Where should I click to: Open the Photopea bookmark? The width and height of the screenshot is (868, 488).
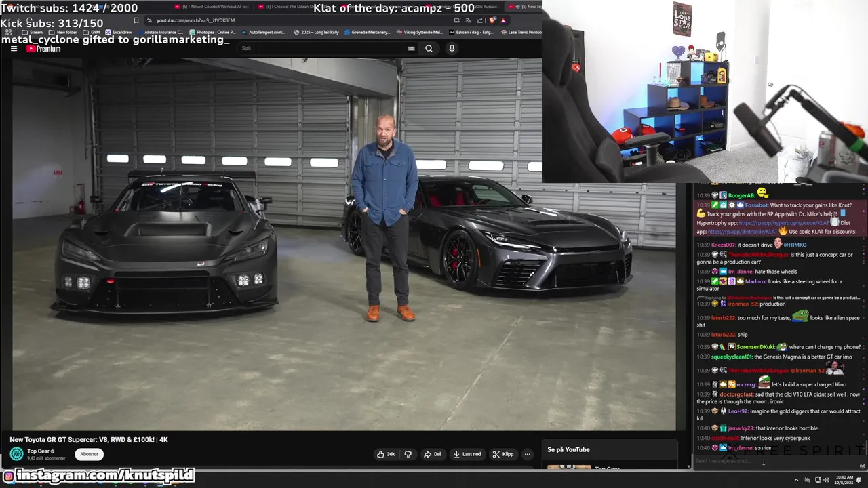point(212,32)
